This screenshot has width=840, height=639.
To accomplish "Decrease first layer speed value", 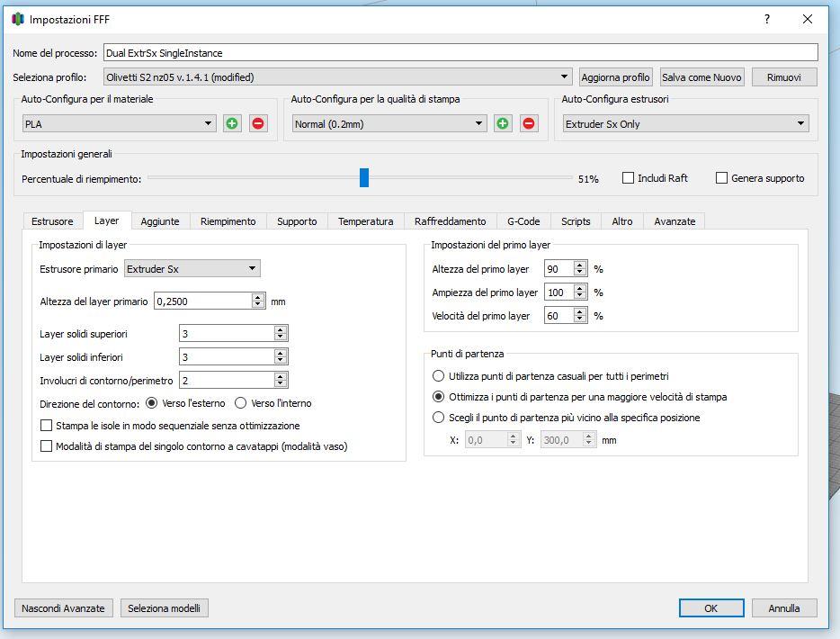I will click(580, 319).
